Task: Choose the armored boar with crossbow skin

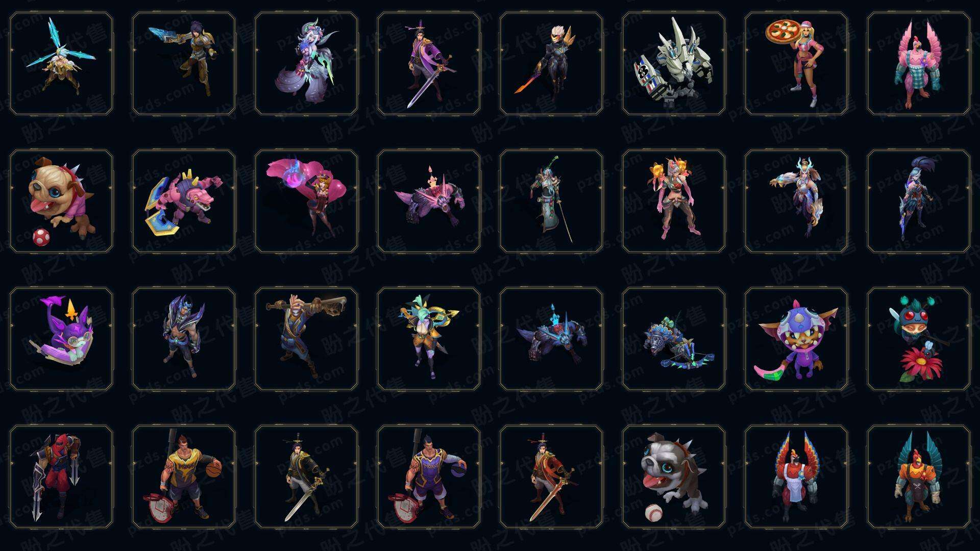Action: (674, 339)
